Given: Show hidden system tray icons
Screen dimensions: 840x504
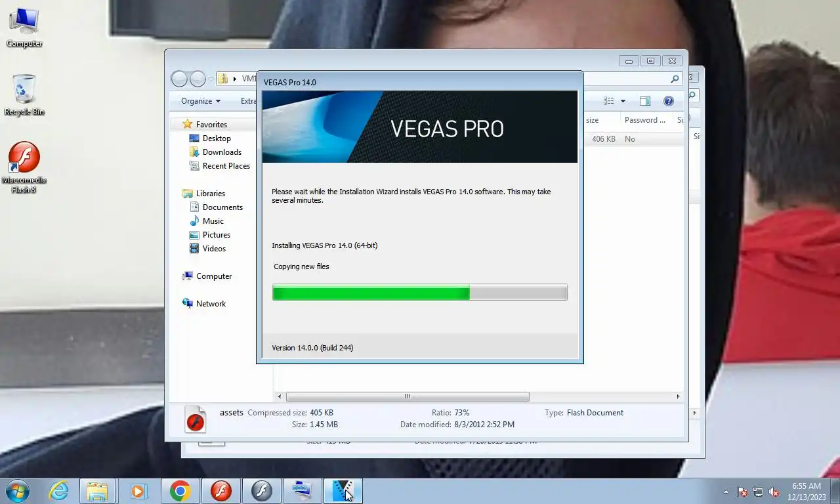Looking at the screenshot, I should pyautogui.click(x=726, y=492).
